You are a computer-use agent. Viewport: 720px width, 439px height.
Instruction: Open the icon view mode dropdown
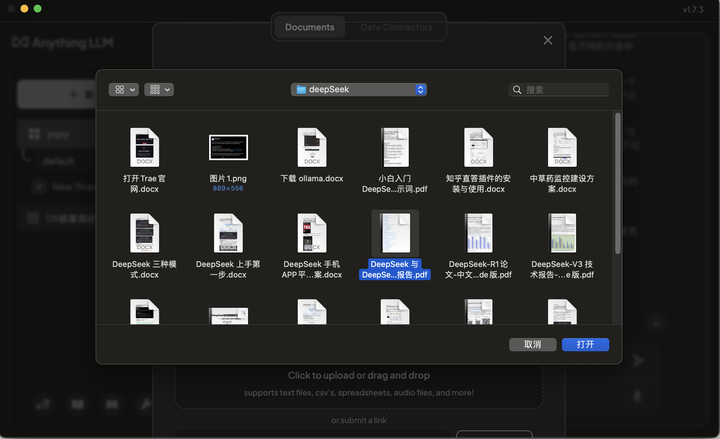coord(124,90)
